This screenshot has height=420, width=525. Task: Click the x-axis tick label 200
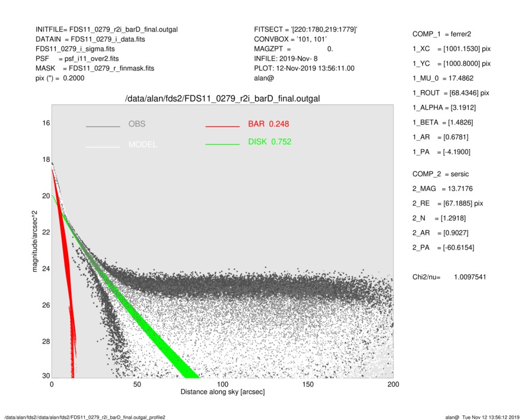click(x=393, y=384)
